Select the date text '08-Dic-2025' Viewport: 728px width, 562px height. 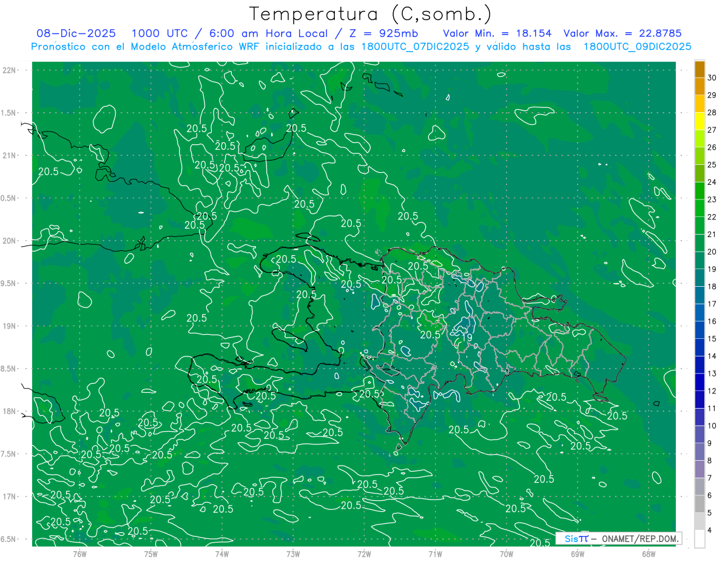(x=76, y=33)
